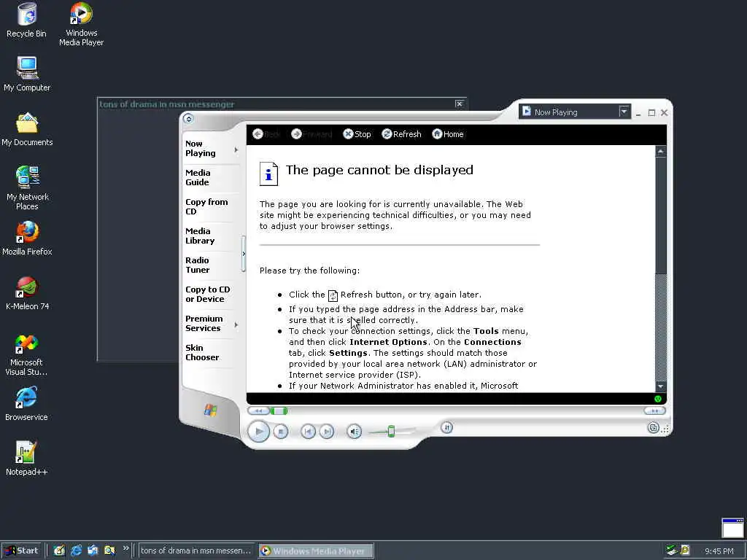This screenshot has height=560, width=747.
Task: Switch to 'tons of drama in msn messen...' taskbar button
Action: pyautogui.click(x=196, y=551)
